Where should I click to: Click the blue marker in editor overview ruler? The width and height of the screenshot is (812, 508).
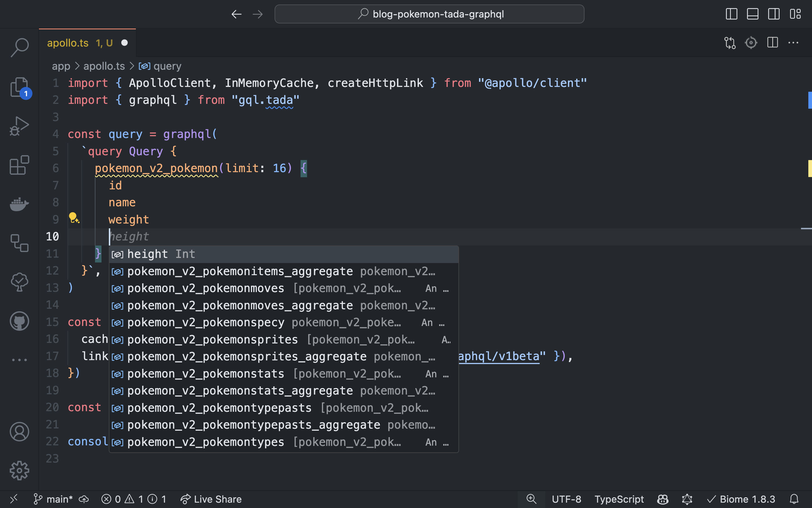click(x=810, y=100)
